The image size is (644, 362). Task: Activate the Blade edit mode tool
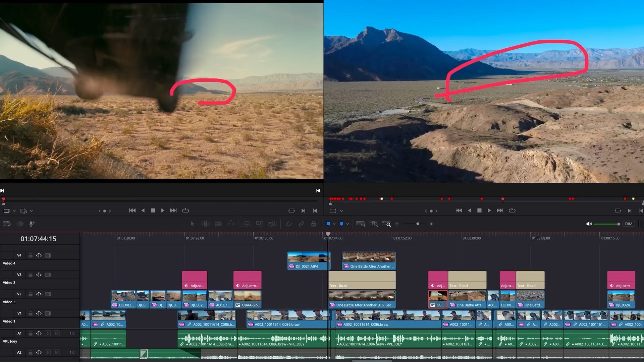tap(218, 224)
